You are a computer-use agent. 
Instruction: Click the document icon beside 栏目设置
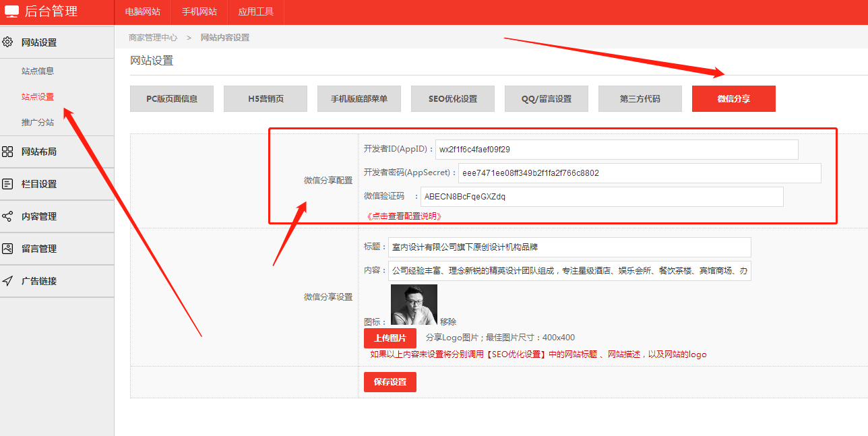coord(8,184)
